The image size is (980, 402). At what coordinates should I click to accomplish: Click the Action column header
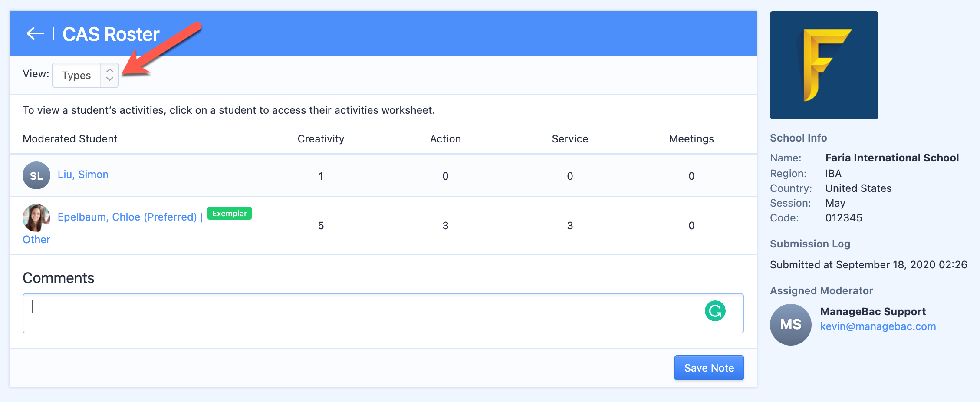point(445,139)
